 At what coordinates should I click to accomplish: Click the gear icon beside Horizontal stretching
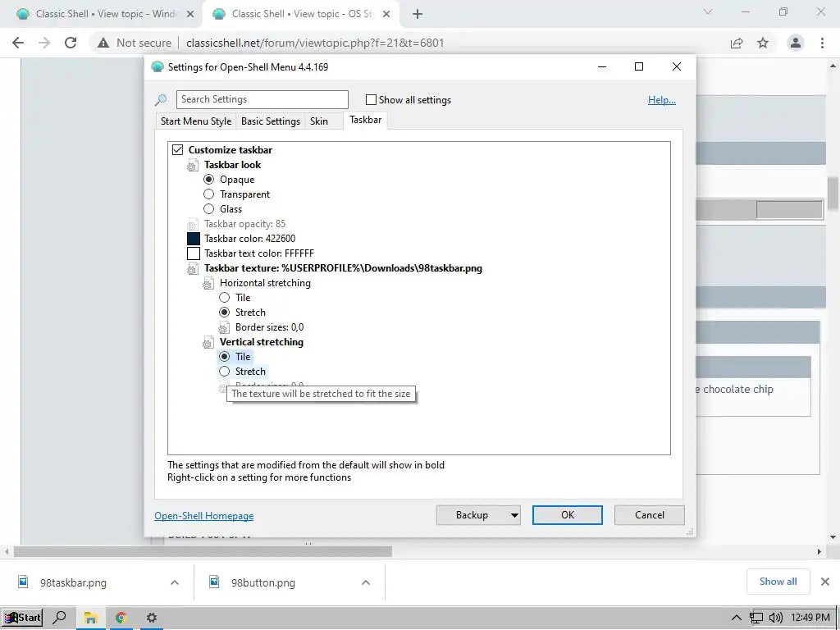208,283
